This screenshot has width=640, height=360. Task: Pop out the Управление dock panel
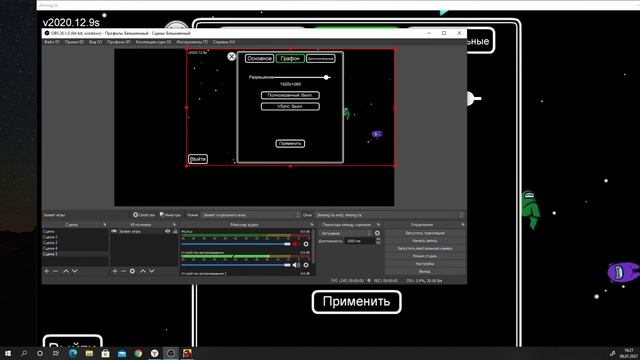(x=462, y=224)
